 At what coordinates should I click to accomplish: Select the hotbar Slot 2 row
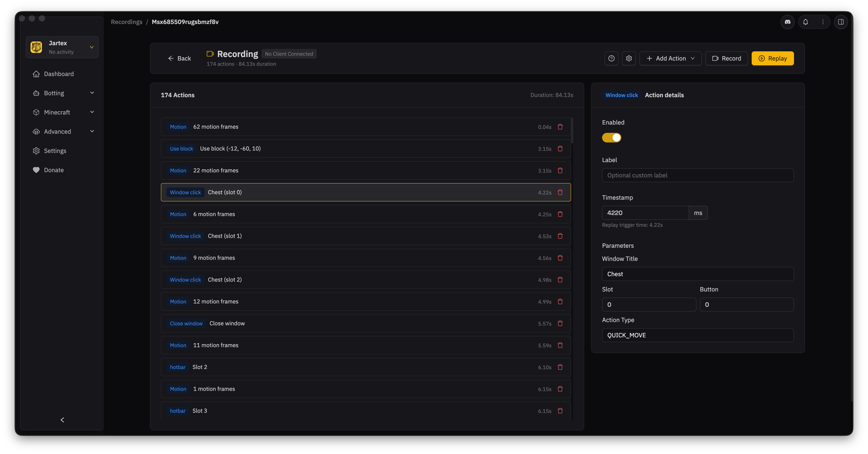click(366, 367)
